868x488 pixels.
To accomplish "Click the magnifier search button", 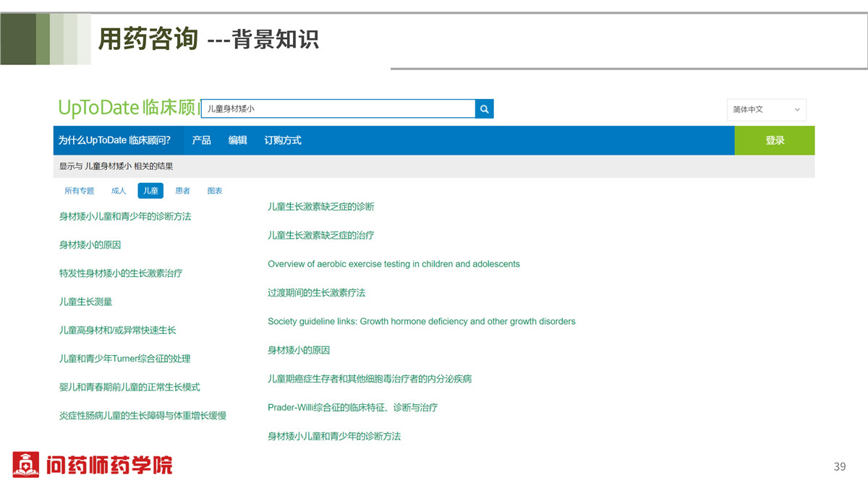I will coord(484,109).
